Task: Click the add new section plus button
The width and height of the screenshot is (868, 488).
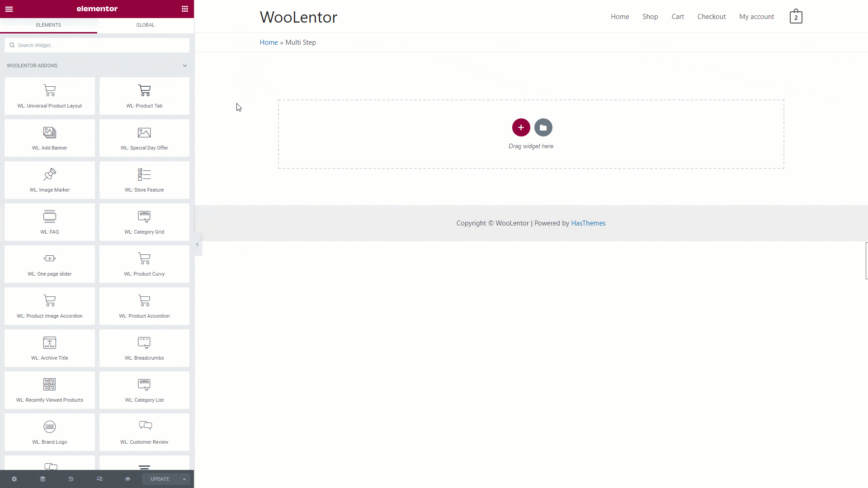Action: (521, 127)
